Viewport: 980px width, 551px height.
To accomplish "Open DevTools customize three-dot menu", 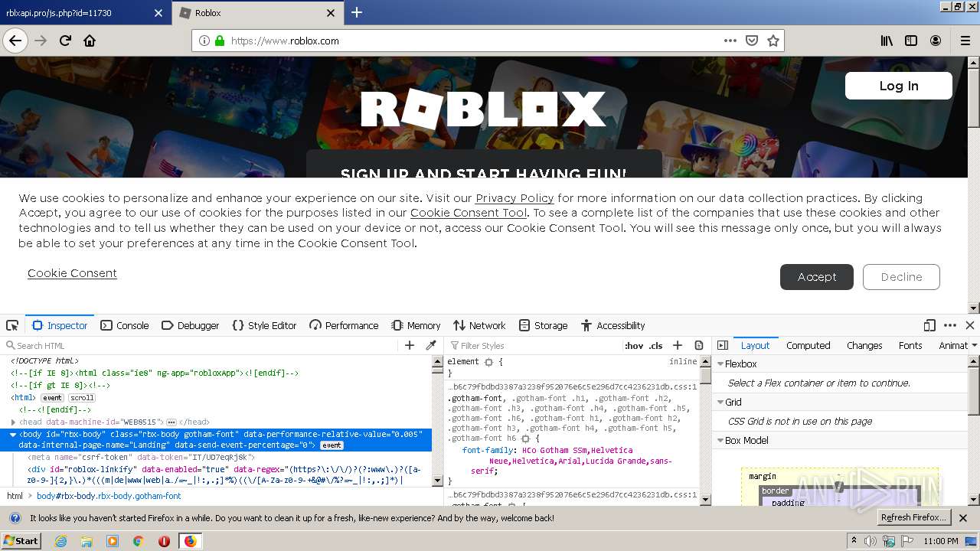I will [950, 325].
